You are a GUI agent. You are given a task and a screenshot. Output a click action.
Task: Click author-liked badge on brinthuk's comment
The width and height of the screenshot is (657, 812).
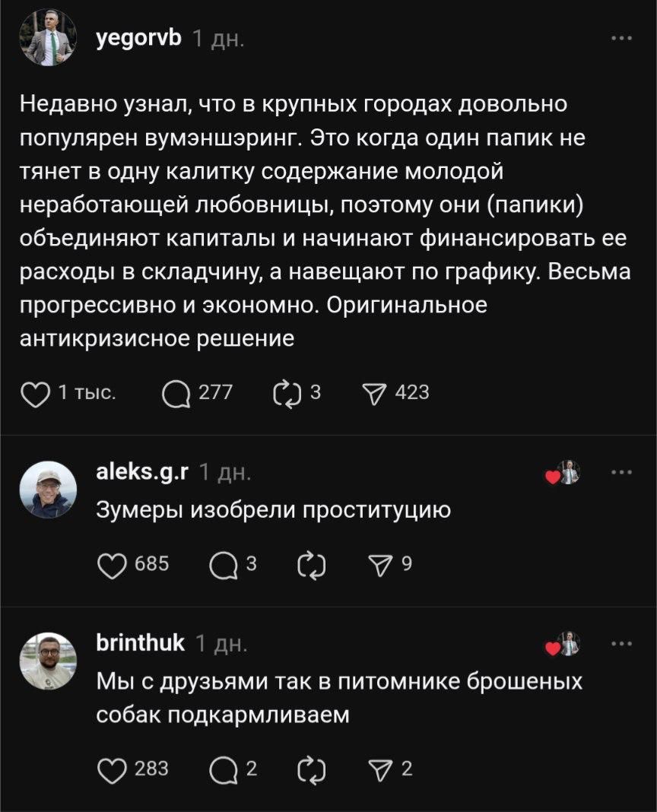coord(563,645)
